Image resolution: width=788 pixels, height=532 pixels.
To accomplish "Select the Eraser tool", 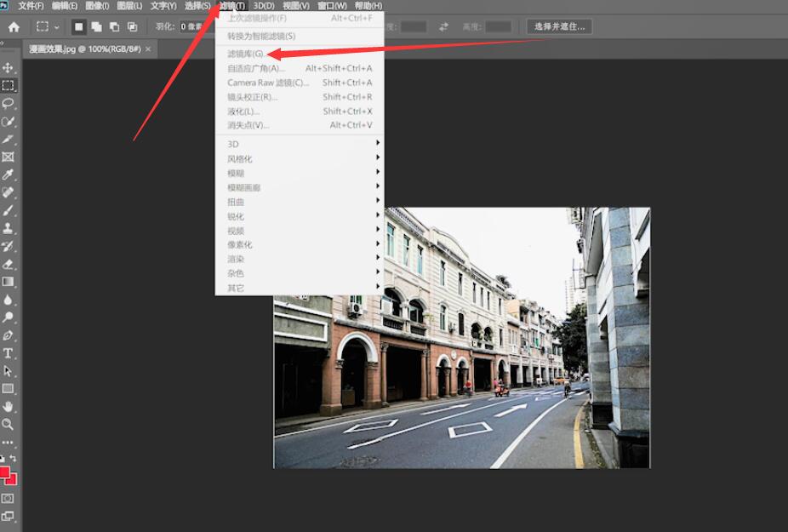I will pos(8,264).
